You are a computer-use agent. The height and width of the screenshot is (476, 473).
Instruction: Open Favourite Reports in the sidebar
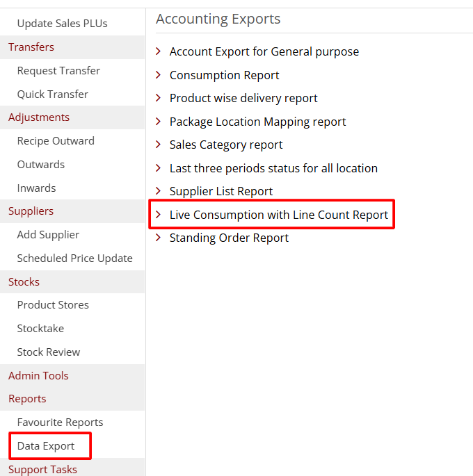tap(60, 422)
